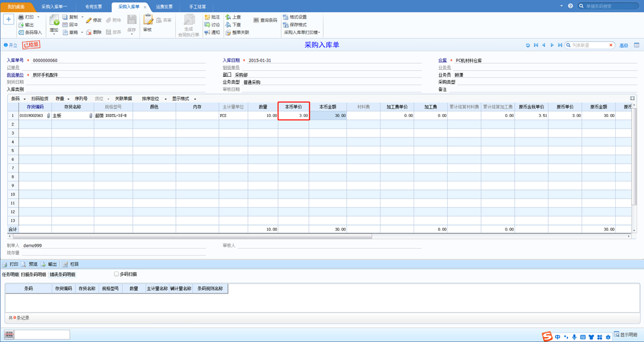This screenshot has width=644, height=342.
Task: Click the grid horizontal scrollbar
Action: coord(192,237)
